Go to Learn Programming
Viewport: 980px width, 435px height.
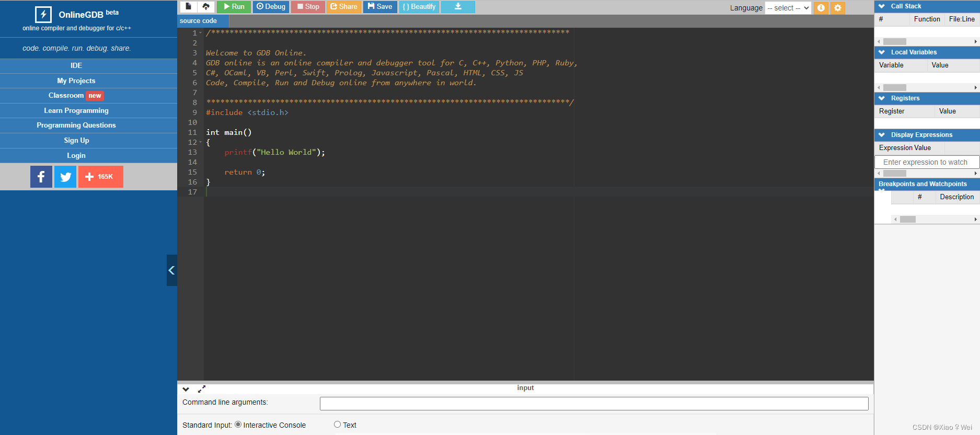point(76,110)
